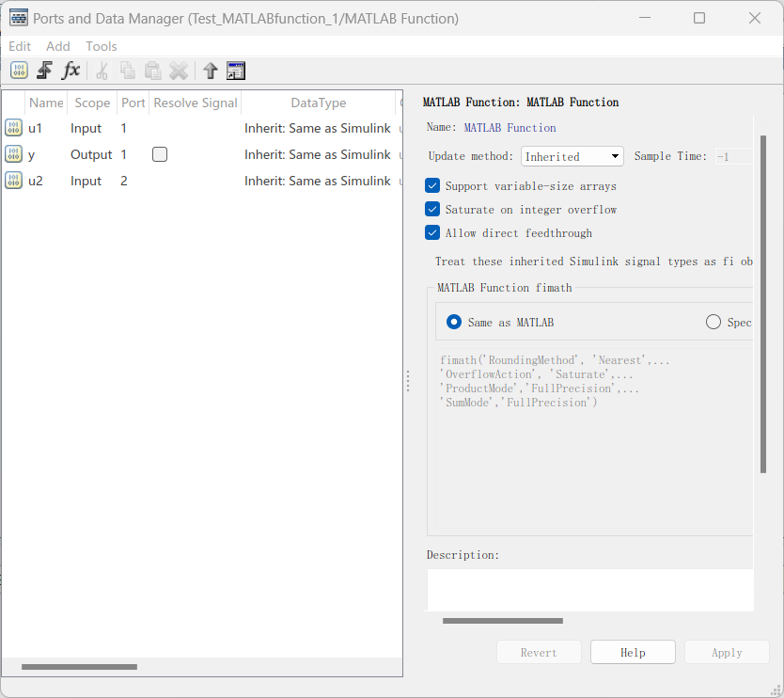Viewport: 784px width, 698px height.
Task: Minimize the Ports and Data Manager window
Action: 645,18
